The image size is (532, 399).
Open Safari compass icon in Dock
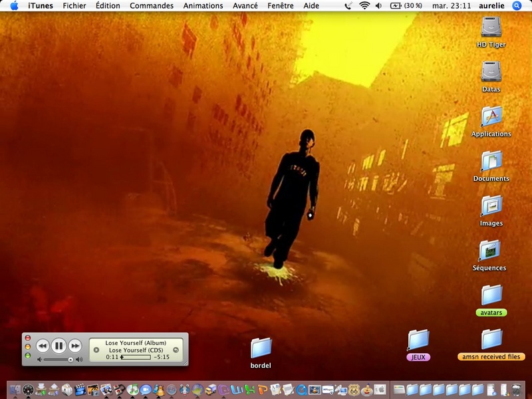(172, 390)
